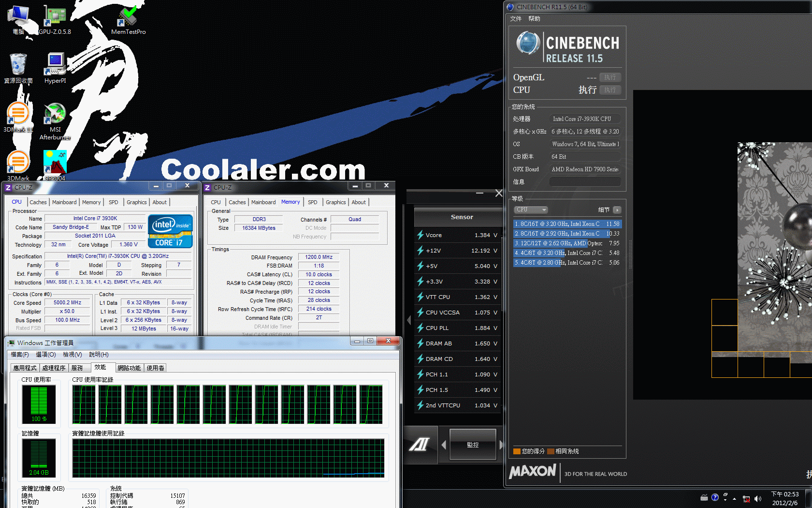Image resolution: width=812 pixels, height=508 pixels.
Task: Switch to Task Manager 處理程序 tab
Action: 54,368
